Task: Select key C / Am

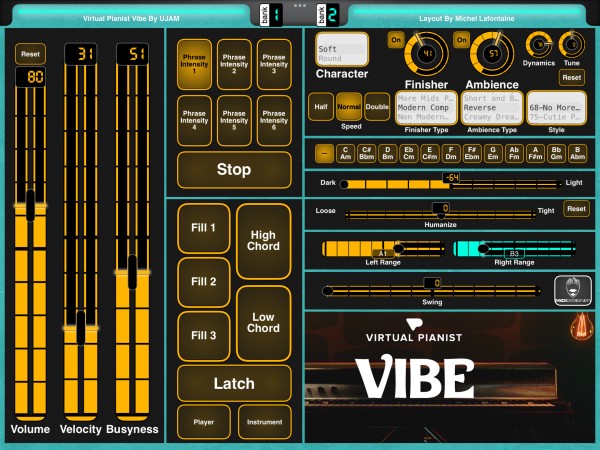Action: click(x=346, y=153)
